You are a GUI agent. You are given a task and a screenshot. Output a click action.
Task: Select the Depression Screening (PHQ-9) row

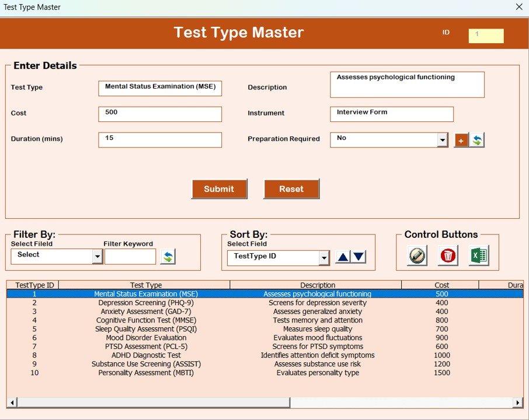[265, 303]
